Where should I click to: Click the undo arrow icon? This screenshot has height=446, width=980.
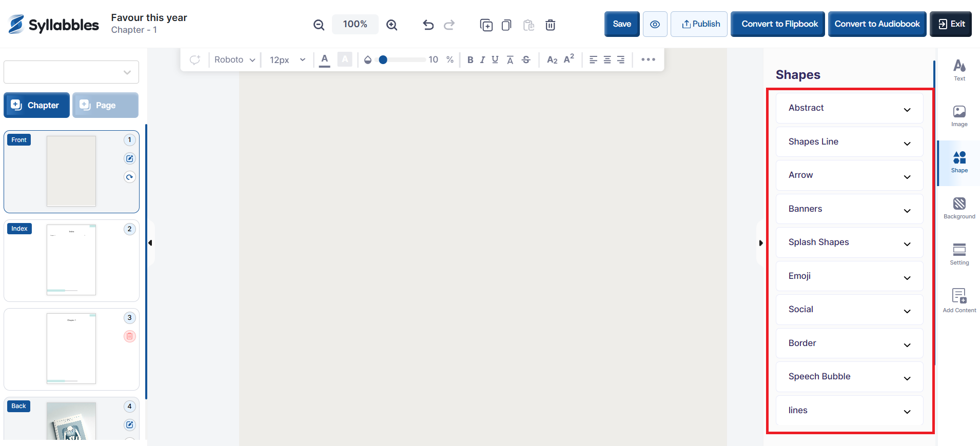pos(428,25)
